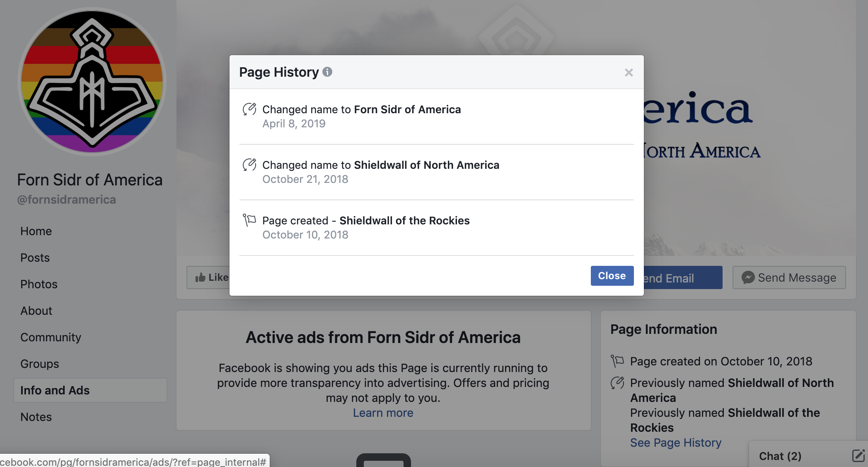Click the Learn more link
This screenshot has height=467, width=868.
coord(383,413)
